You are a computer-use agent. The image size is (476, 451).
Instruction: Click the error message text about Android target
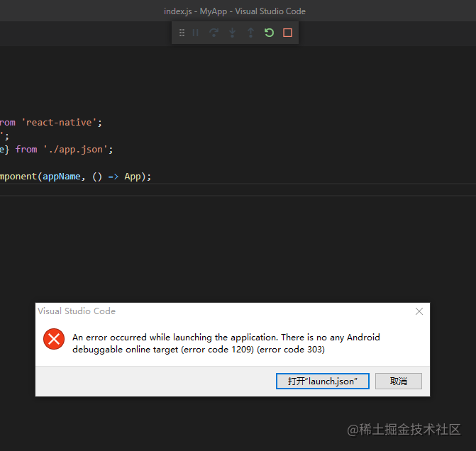click(x=226, y=343)
